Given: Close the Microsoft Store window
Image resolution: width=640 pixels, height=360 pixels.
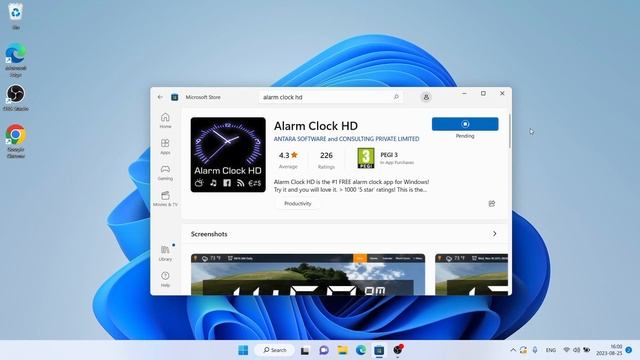Looking at the screenshot, I should (502, 93).
